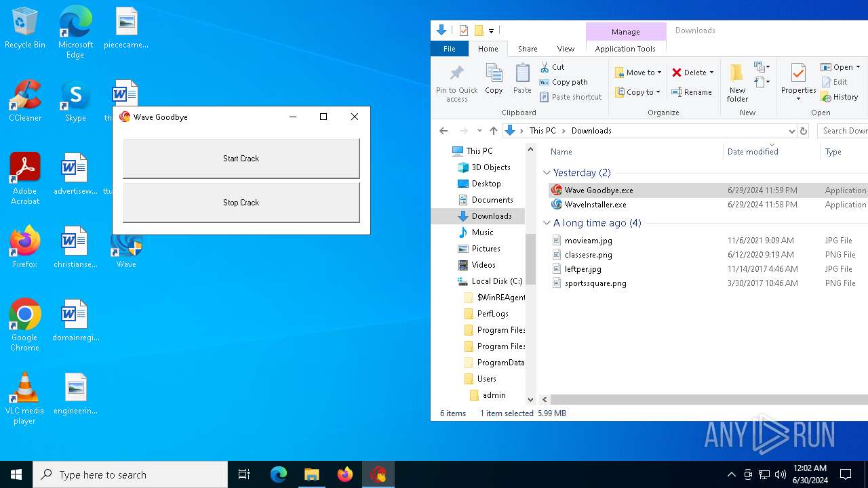Click the Back navigation arrow
The image size is (868, 488).
click(443, 131)
